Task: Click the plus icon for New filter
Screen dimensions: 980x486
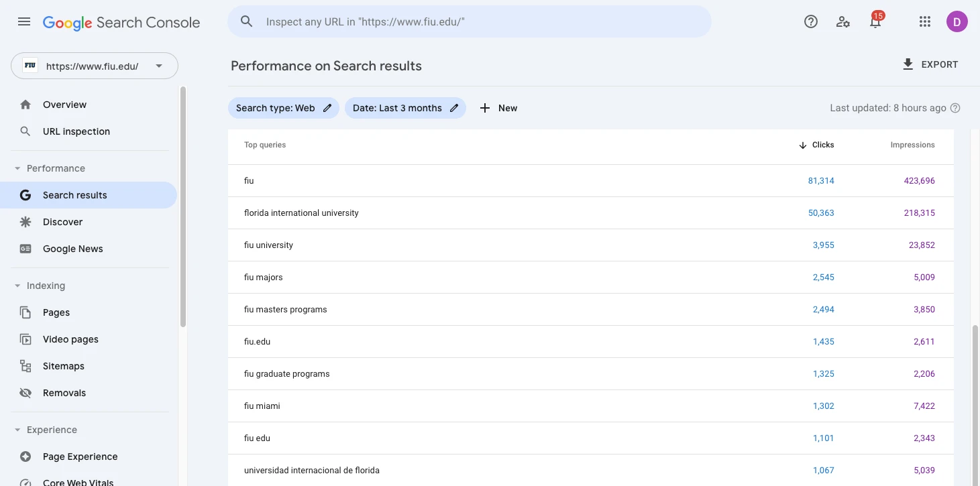Action: coord(485,108)
